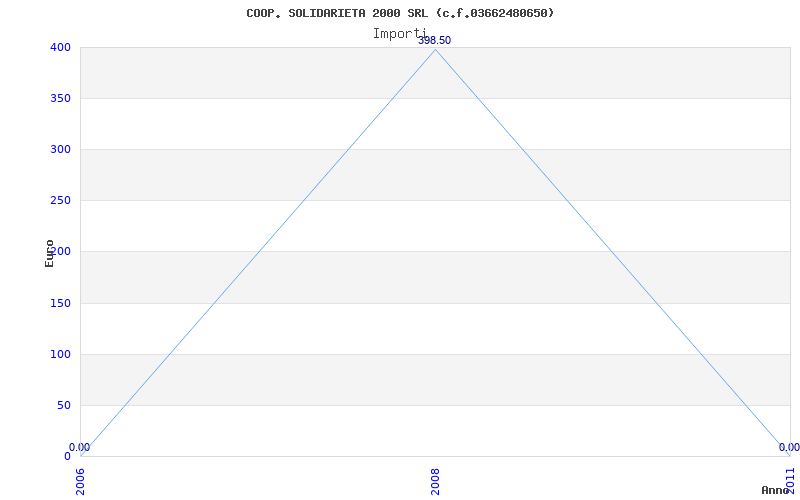Click the 398.50 peak data label
The height and width of the screenshot is (500, 800).
click(435, 41)
